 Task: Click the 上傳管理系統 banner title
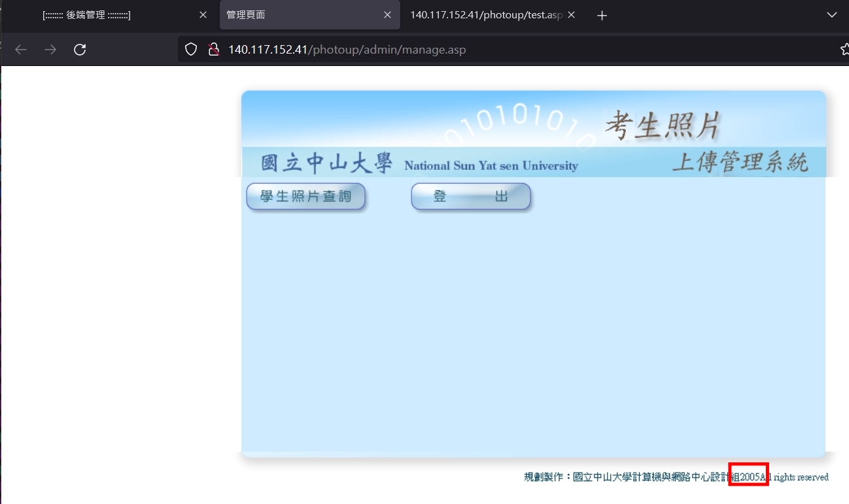tap(740, 162)
